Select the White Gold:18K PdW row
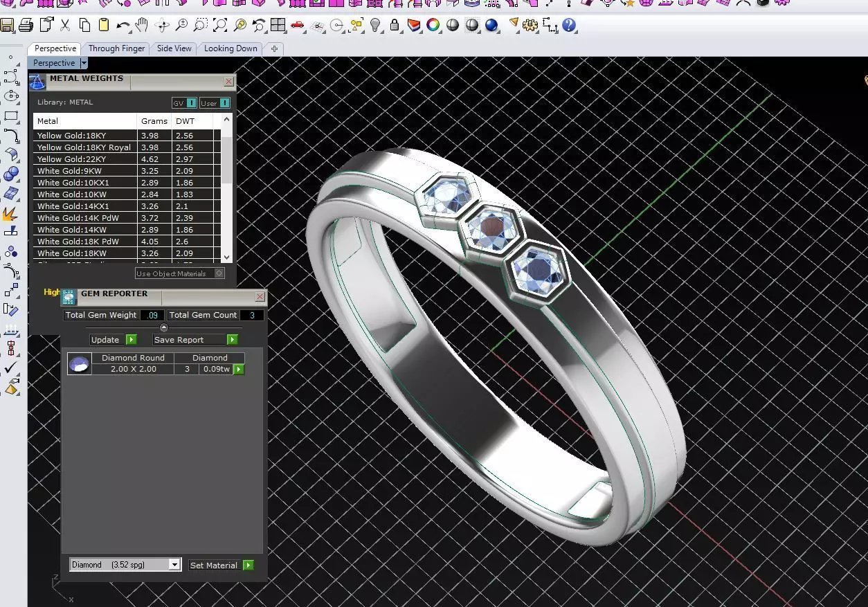Screen dimensions: 868x607 [x=127, y=242]
